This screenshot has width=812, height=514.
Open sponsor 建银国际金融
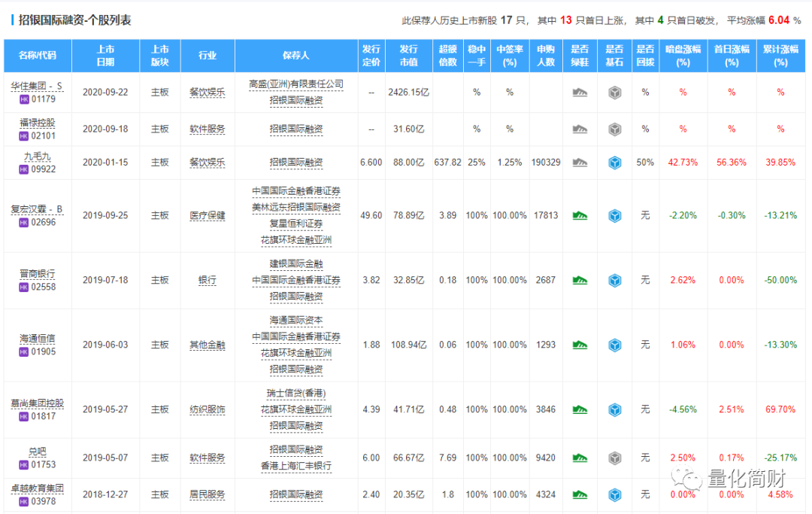click(295, 263)
